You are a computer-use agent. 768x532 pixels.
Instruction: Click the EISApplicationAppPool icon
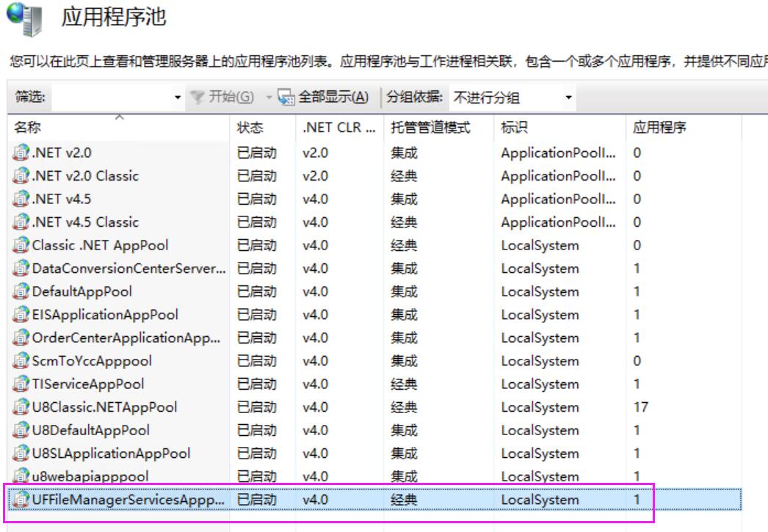pos(21,315)
